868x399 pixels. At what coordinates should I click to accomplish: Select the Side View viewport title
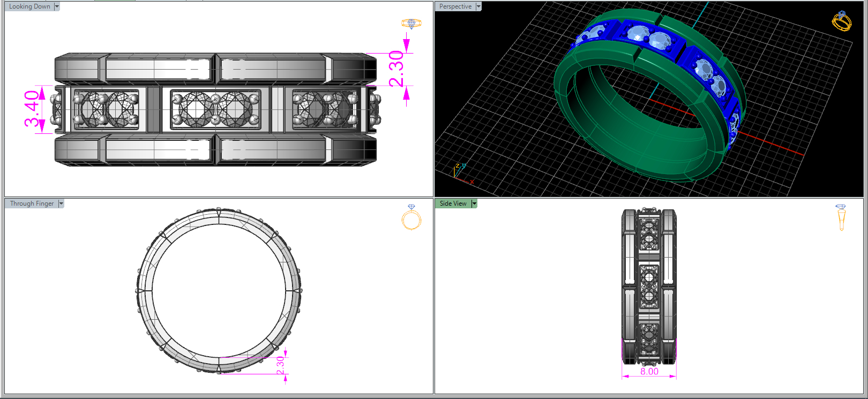click(x=453, y=204)
